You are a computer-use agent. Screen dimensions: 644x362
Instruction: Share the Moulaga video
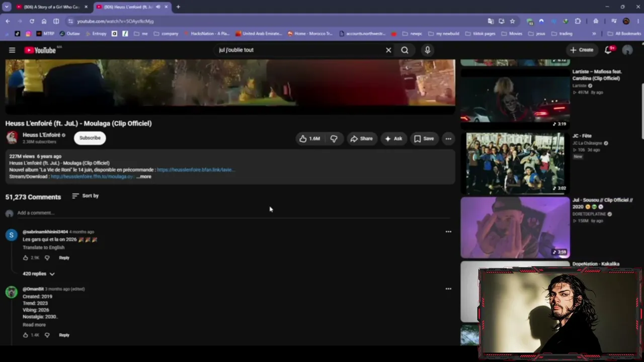[361, 139]
